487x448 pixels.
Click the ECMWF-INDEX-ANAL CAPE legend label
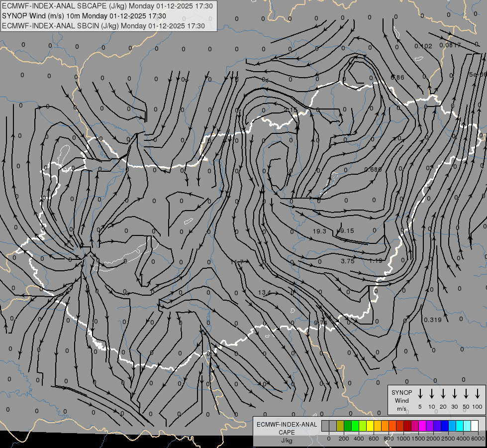(x=287, y=428)
